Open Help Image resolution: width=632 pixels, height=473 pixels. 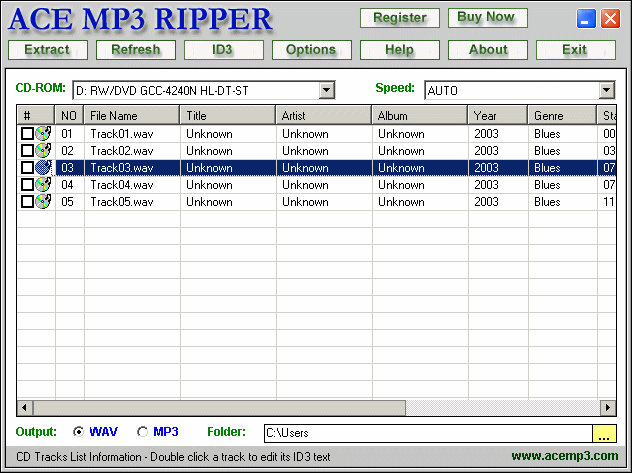(x=399, y=50)
